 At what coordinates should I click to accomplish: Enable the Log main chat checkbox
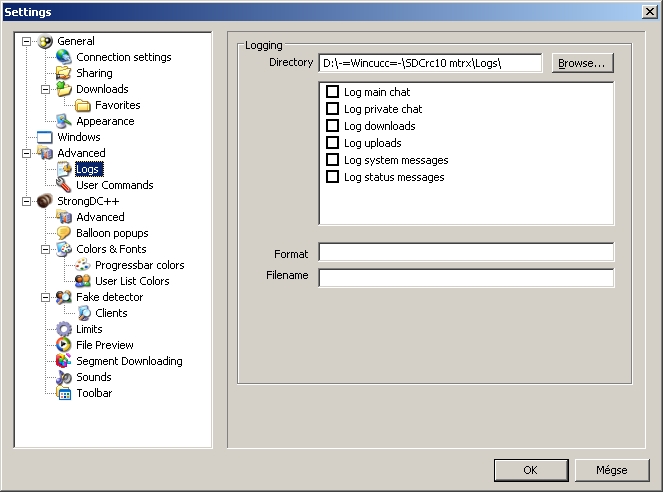[333, 92]
